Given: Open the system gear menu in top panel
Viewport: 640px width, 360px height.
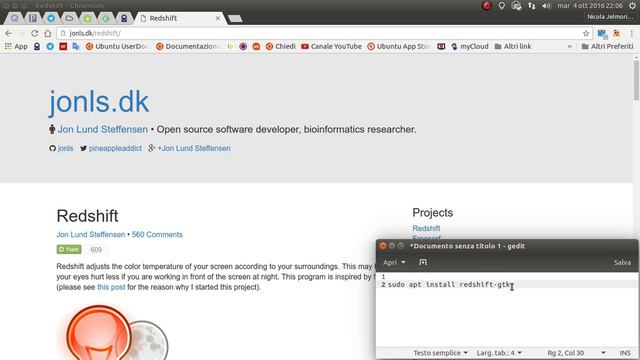Looking at the screenshot, I should click(632, 6).
